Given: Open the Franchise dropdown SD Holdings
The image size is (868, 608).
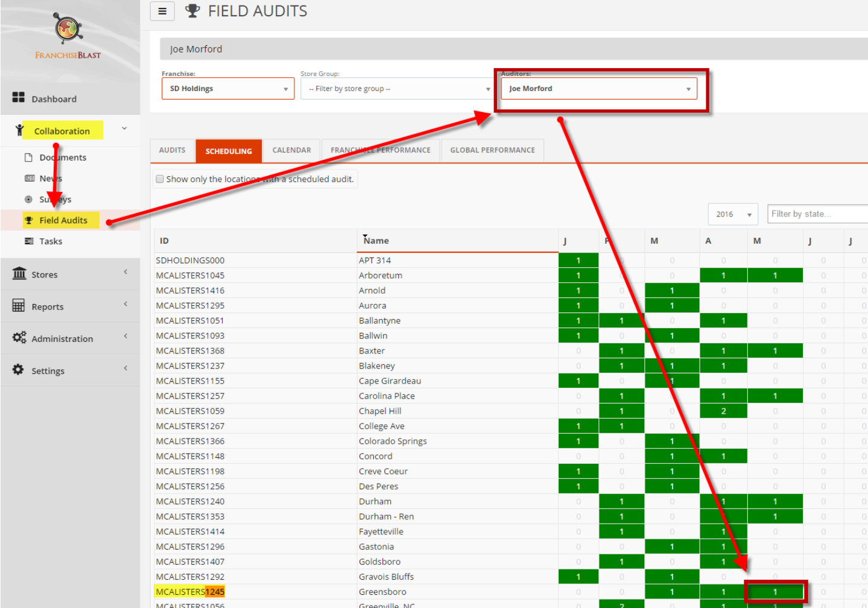Looking at the screenshot, I should click(x=228, y=89).
